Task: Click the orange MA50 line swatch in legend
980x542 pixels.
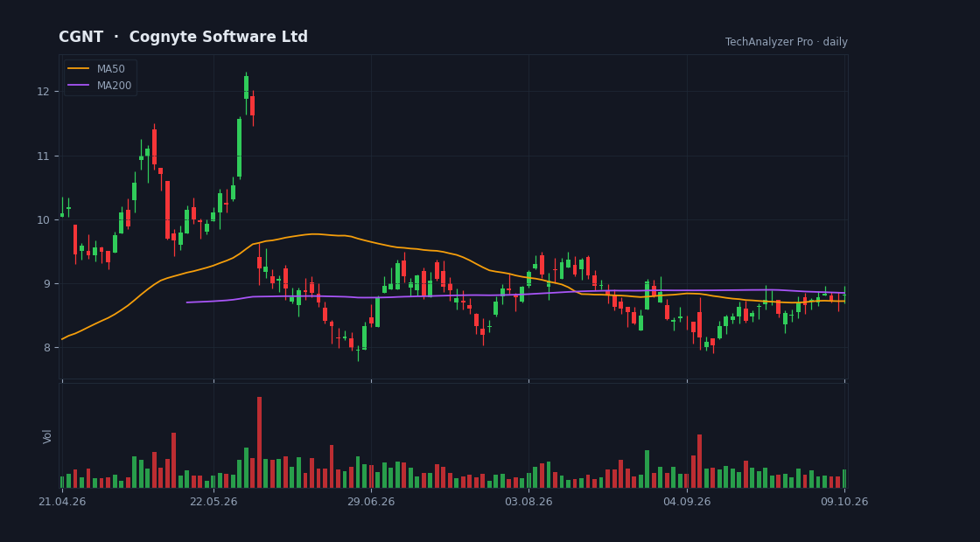Action: pos(78,69)
